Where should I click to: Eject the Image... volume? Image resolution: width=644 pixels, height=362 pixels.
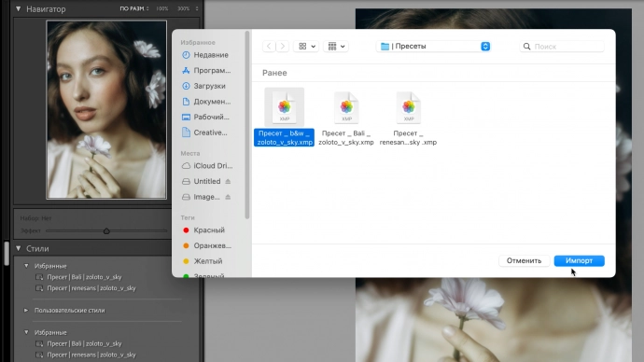click(x=228, y=197)
